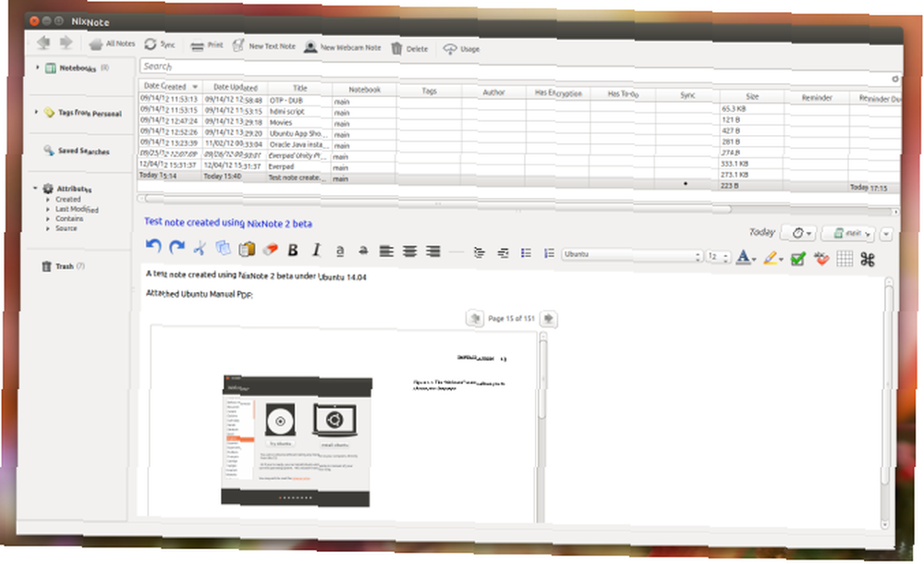
Task: Remove formatting with the eraser icon
Action: point(270,250)
